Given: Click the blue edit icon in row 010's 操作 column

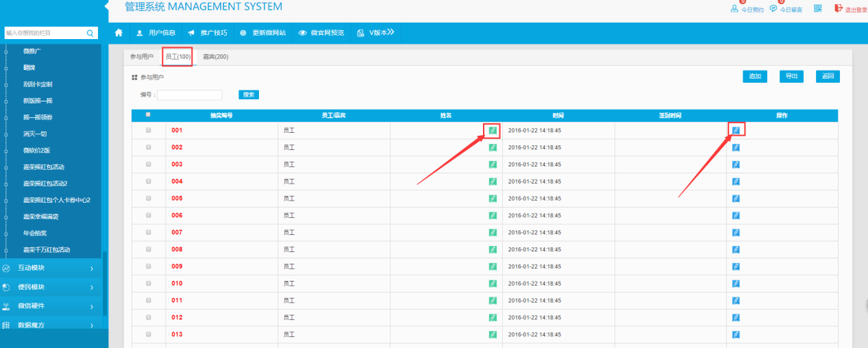Looking at the screenshot, I should (x=736, y=284).
